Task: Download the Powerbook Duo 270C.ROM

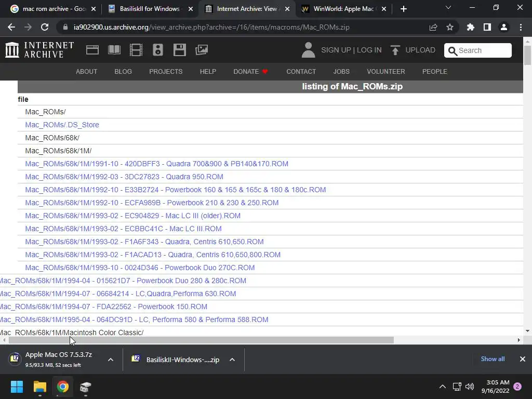Action: [140, 268]
